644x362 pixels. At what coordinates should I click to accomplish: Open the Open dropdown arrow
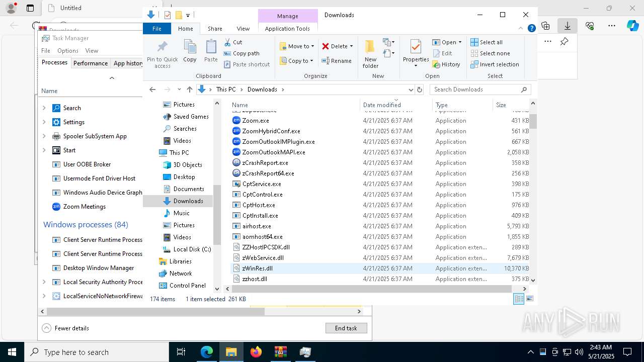(x=460, y=42)
